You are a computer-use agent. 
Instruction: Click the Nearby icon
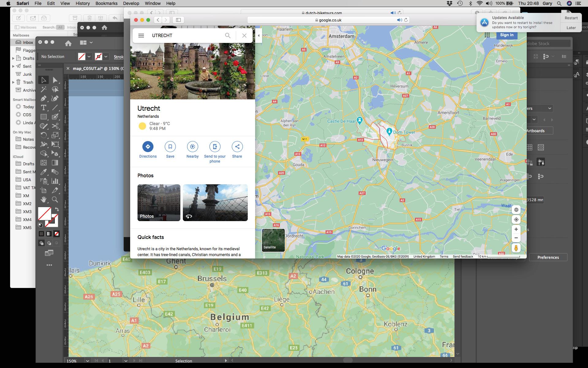click(193, 147)
